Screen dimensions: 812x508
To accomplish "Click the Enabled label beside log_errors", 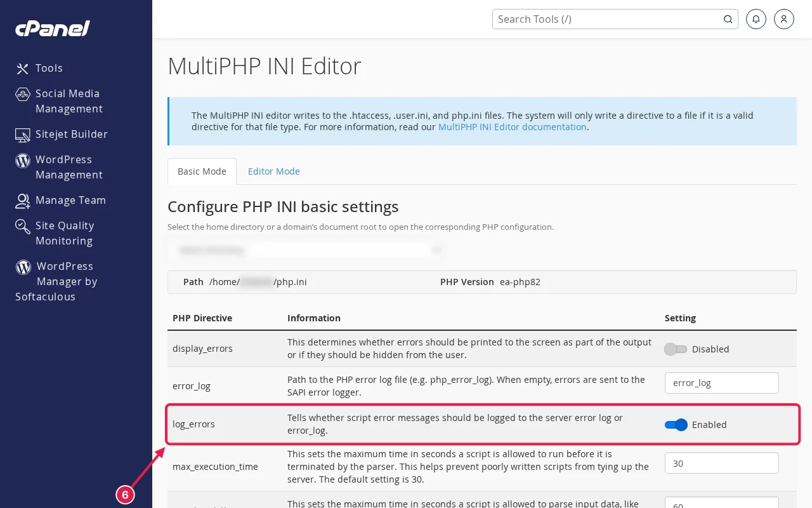I will click(709, 425).
